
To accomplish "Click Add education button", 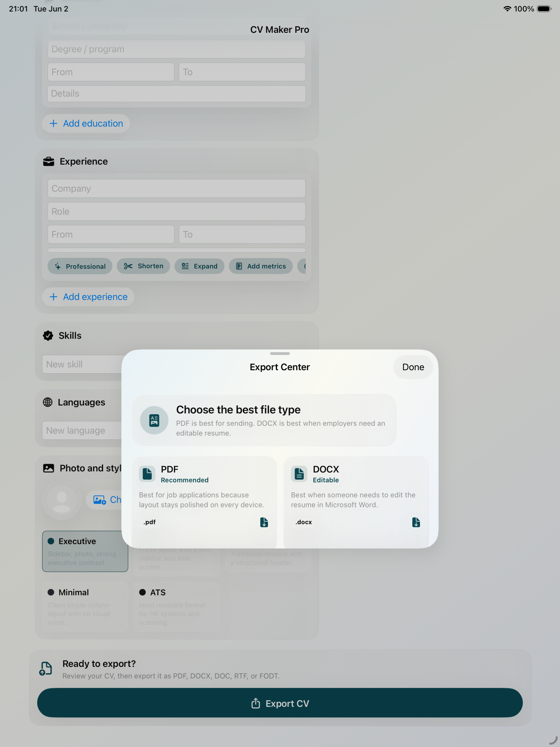I will pyautogui.click(x=86, y=124).
